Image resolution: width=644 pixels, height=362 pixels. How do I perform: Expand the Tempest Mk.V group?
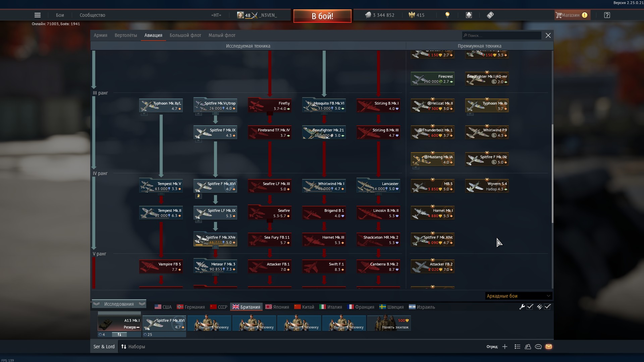pos(161,194)
